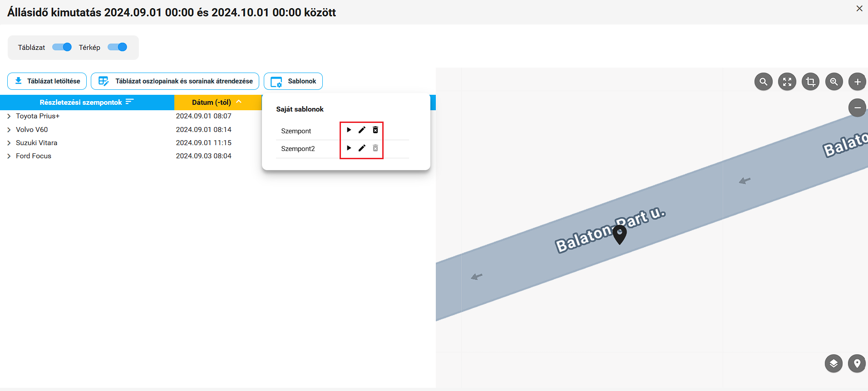Open the Sablonok templates button

pos(293,81)
